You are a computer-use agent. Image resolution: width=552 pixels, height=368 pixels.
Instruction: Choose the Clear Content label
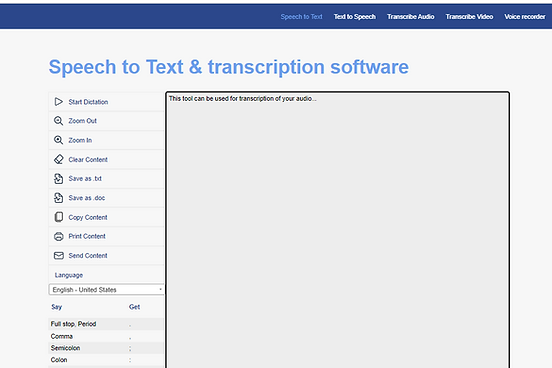coord(88,160)
